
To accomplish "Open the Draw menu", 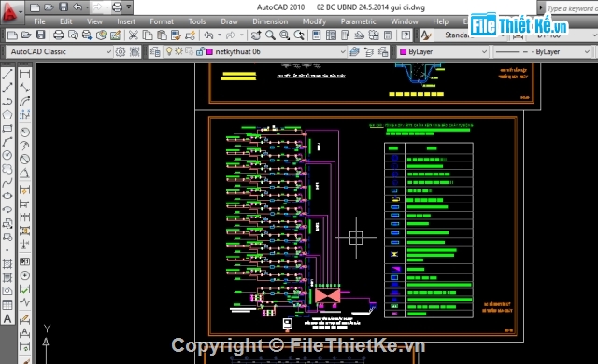I will (x=229, y=21).
